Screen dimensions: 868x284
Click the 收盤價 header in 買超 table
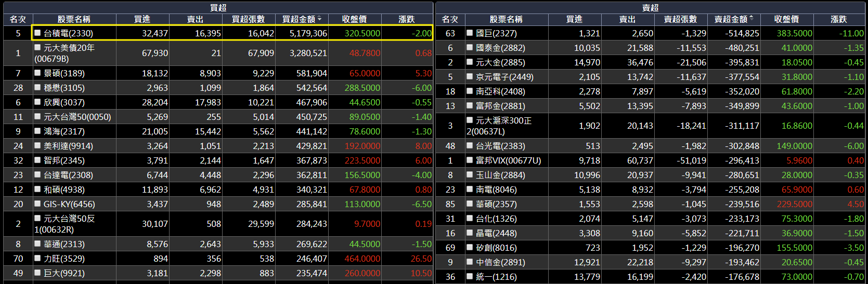354,19
